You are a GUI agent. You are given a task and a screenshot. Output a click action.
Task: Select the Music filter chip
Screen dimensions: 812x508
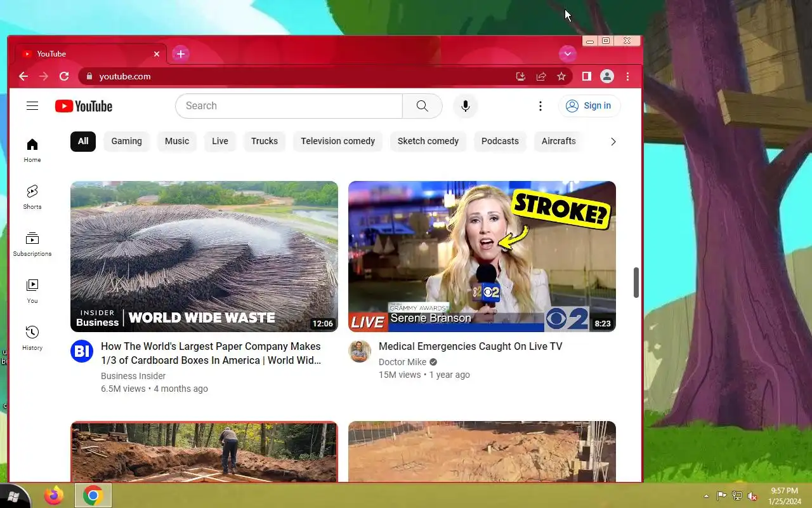[x=177, y=141]
